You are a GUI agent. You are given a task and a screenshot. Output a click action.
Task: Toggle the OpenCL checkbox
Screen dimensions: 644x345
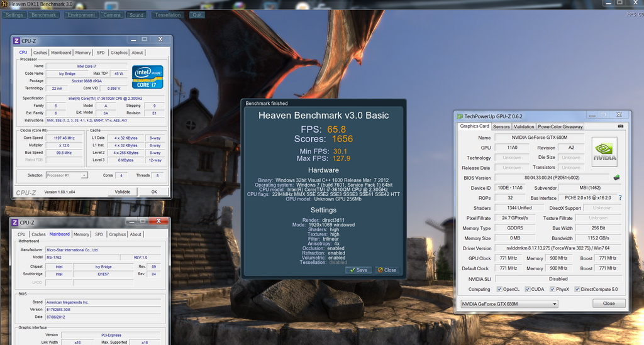[499, 289]
